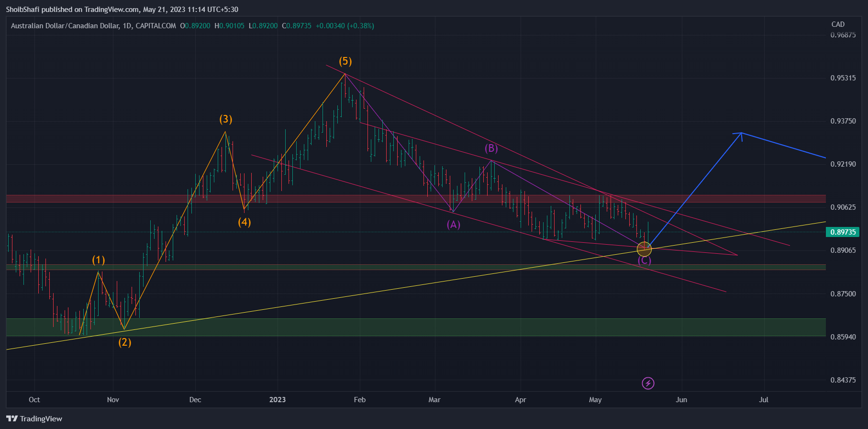868x429 pixels.
Task: Select the purple wave label (A)
Action: [454, 225]
